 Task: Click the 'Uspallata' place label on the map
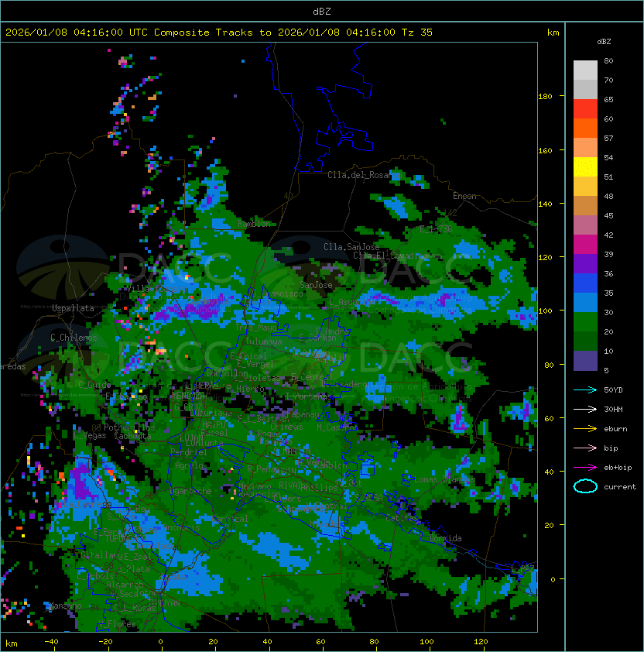click(x=73, y=308)
